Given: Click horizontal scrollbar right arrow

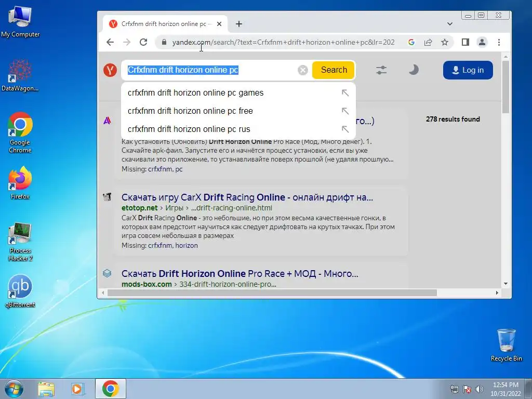Looking at the screenshot, I should click(x=497, y=292).
